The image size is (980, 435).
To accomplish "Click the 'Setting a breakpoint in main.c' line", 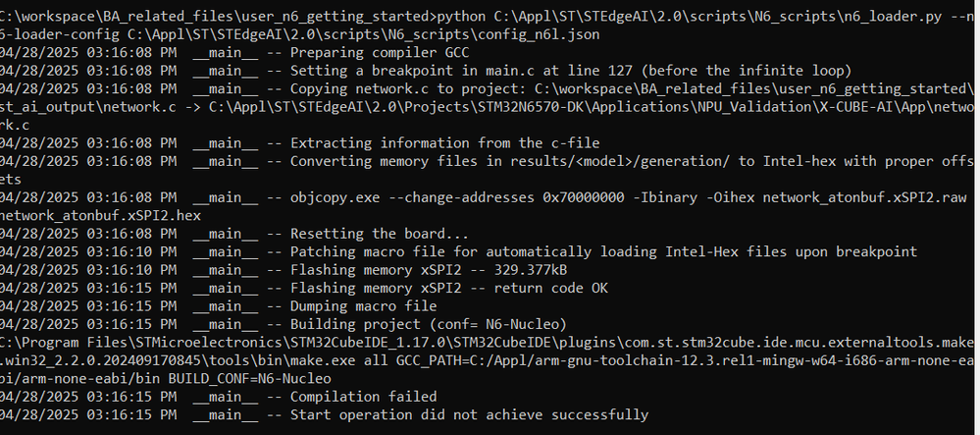I will [571, 71].
